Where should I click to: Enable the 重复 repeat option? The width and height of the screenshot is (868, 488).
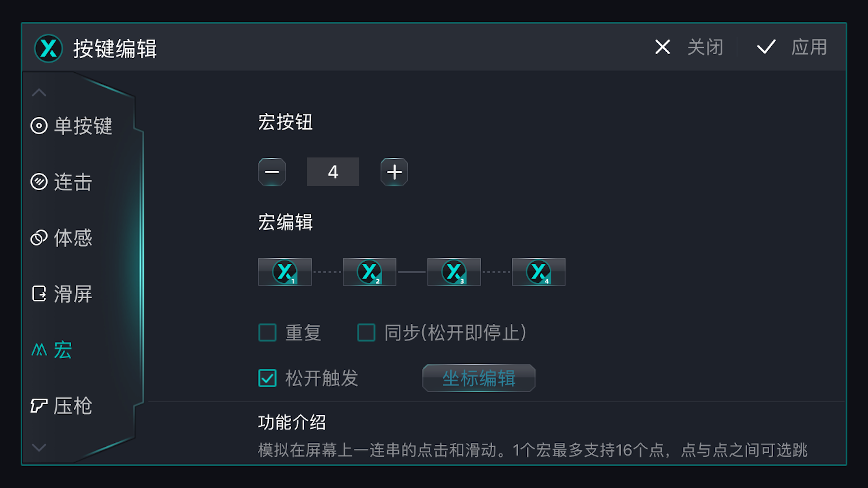[267, 332]
